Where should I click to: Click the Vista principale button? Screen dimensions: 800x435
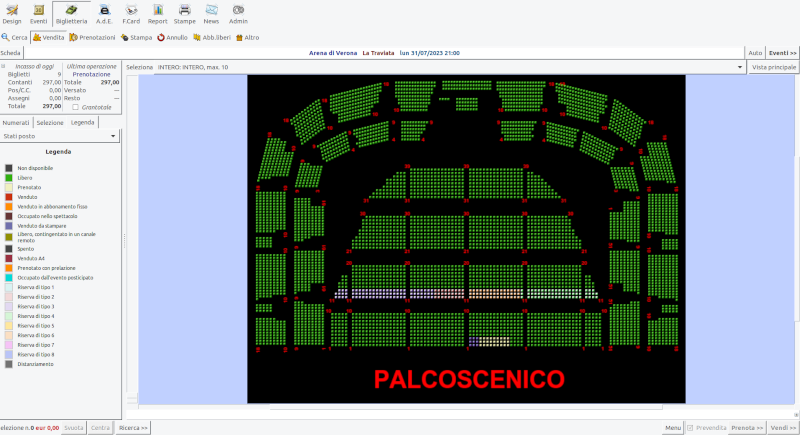point(773,67)
